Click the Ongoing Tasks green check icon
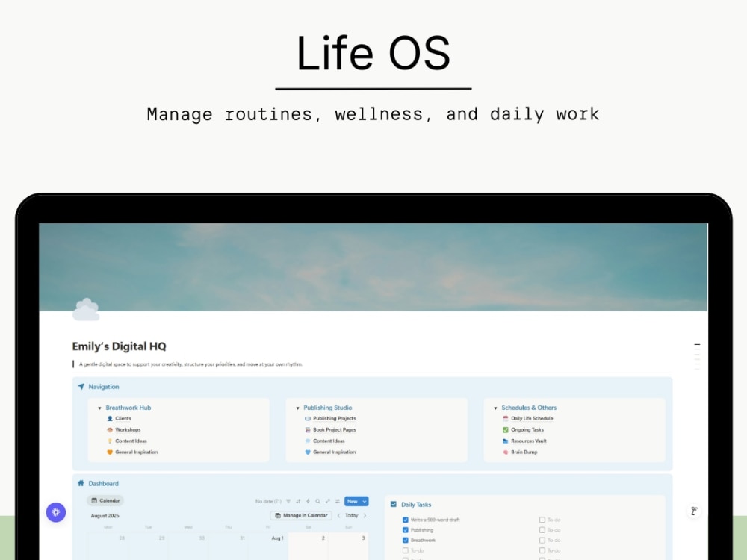This screenshot has height=560, width=747. click(506, 429)
